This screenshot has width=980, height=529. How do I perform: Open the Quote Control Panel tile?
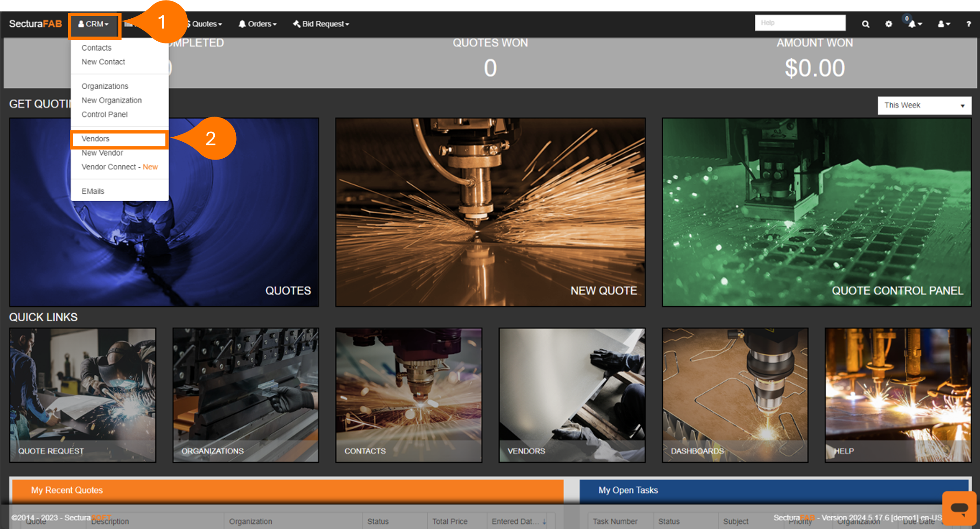[816, 212]
